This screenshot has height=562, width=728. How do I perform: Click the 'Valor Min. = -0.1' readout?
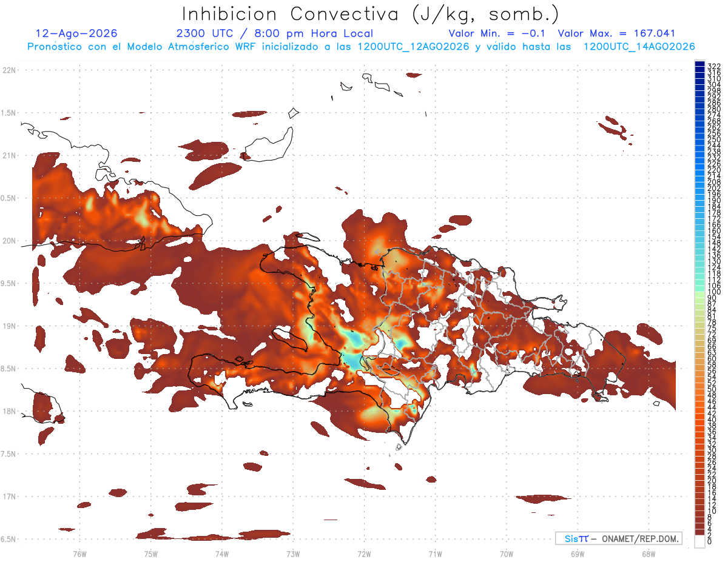497,34
